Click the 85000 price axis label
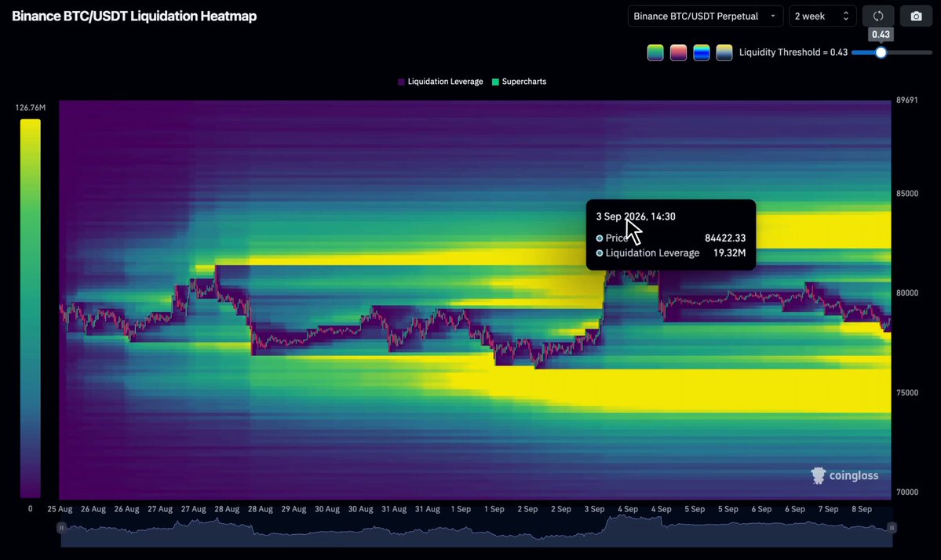Viewport: 941px width, 560px height. click(907, 194)
